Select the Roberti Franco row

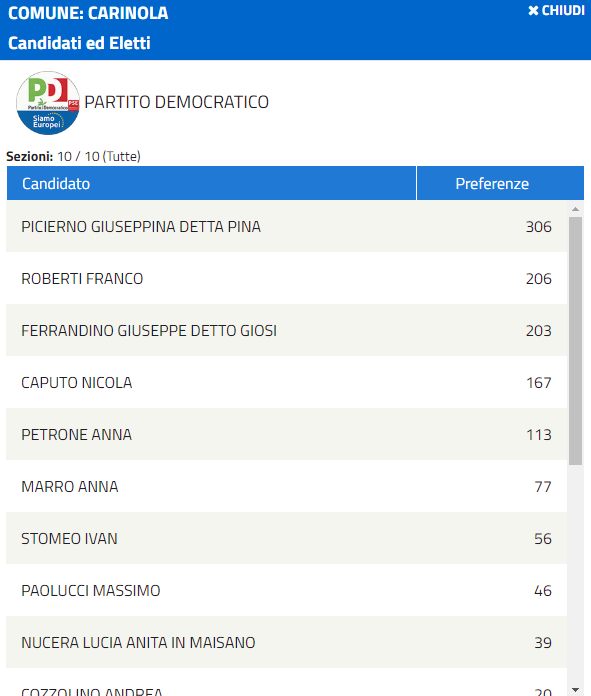point(286,278)
